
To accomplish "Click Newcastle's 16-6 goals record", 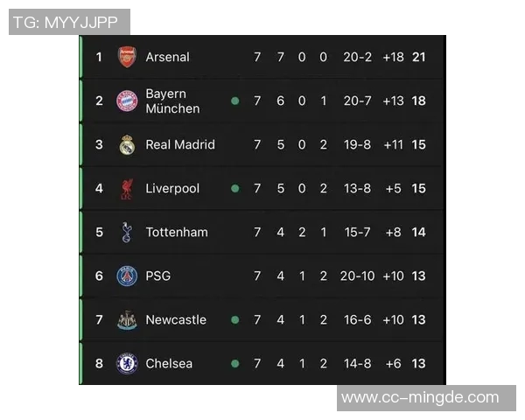I will [x=357, y=319].
